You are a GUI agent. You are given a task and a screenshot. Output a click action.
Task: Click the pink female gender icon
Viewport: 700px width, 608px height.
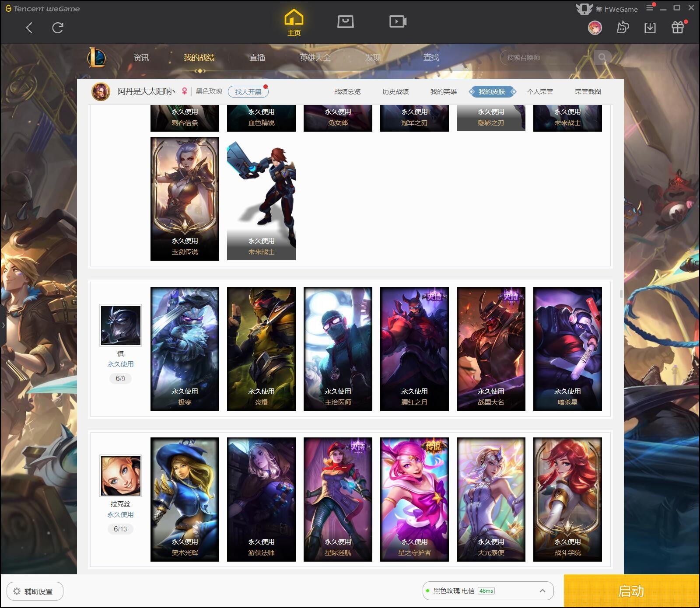185,91
